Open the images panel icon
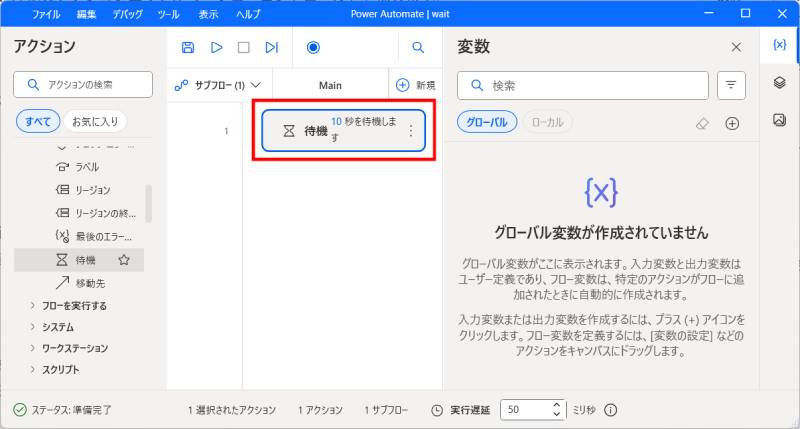Image resolution: width=800 pixels, height=429 pixels. point(779,120)
